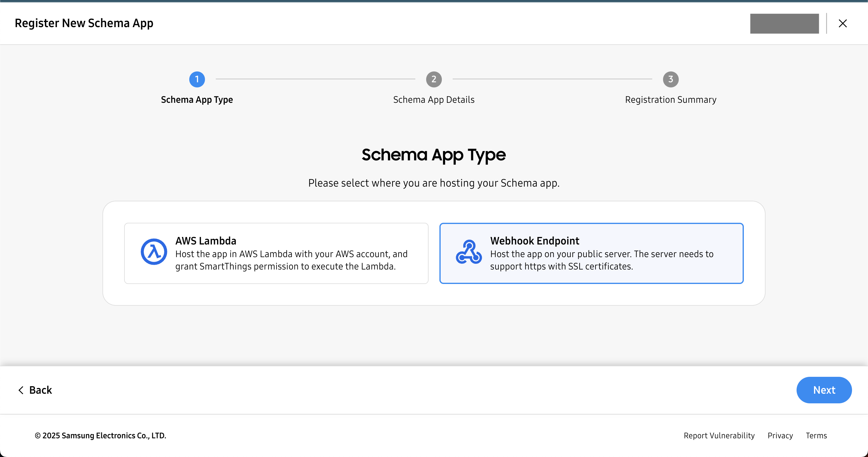Click the AWS Lambda logo icon
868x457 pixels.
154,252
